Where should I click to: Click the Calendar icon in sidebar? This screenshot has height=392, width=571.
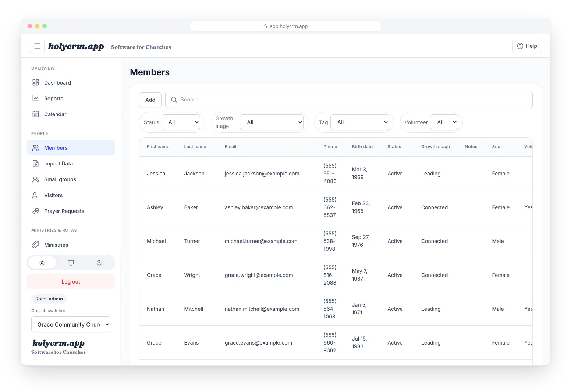click(x=36, y=114)
